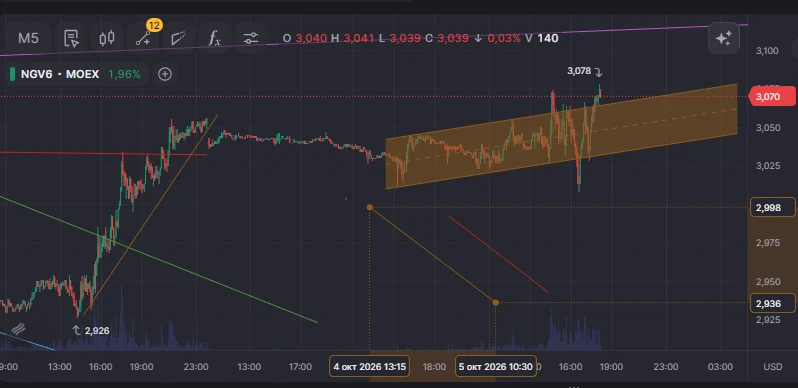Screen dimensions: 798x388
Task: Click the 2,926 low price annotation
Action: 91,330
